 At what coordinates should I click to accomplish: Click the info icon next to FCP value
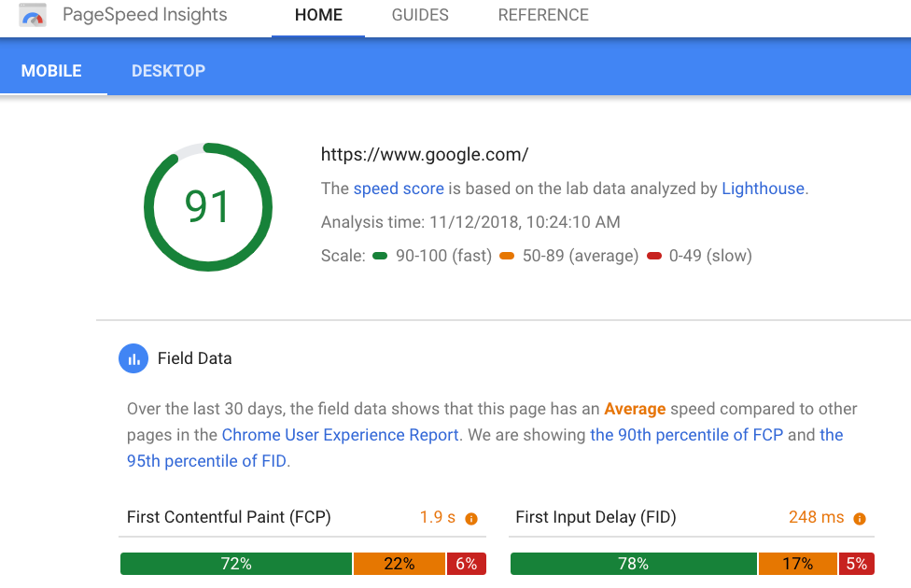(471, 518)
